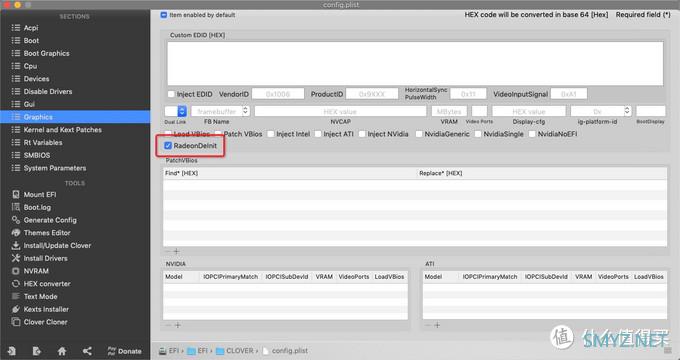Viewport: 680px width, 360px height.
Task: Click the share icon in bottom toolbar
Action: [x=87, y=351]
